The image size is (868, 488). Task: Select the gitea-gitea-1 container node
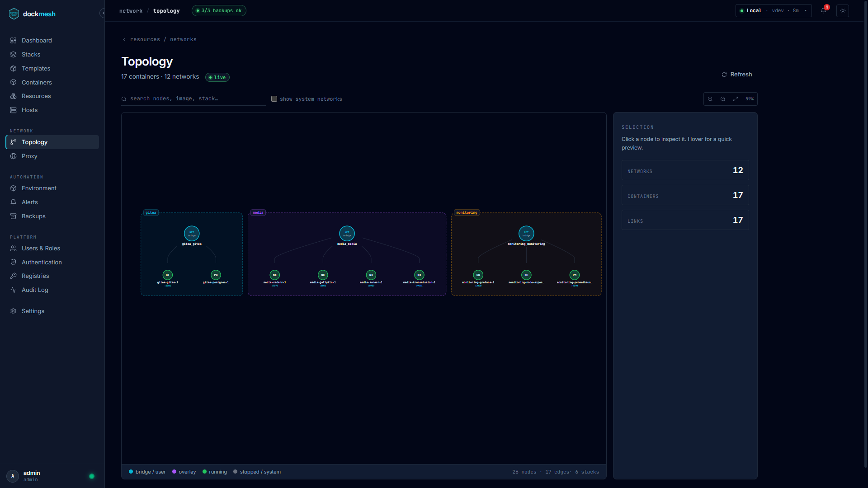tap(168, 275)
